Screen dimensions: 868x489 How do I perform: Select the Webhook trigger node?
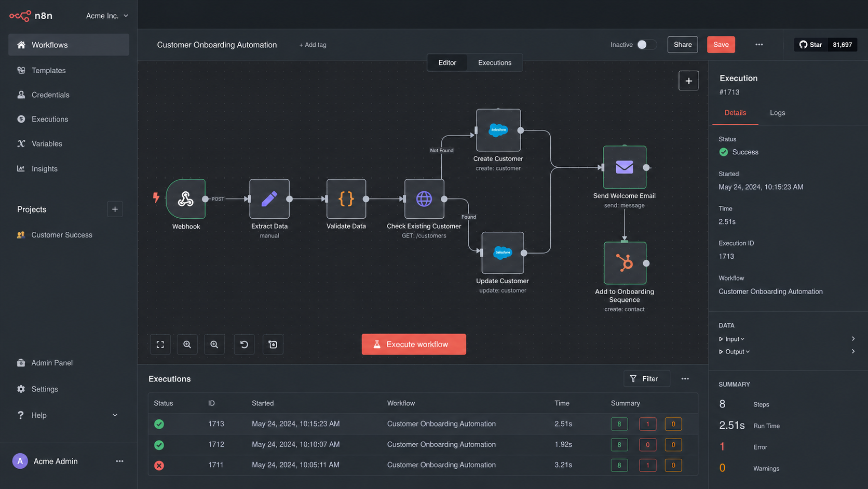(186, 199)
